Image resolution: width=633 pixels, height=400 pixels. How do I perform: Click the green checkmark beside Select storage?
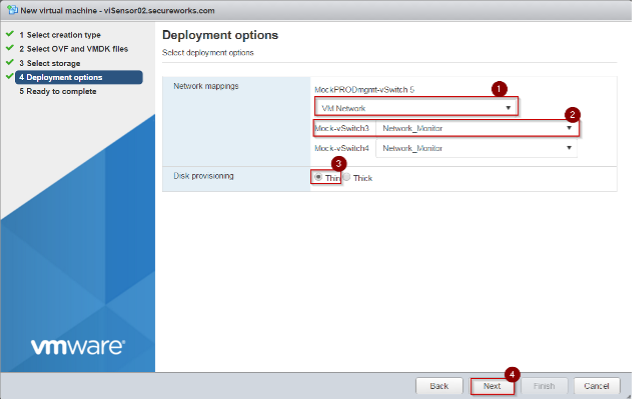pyautogui.click(x=10, y=62)
